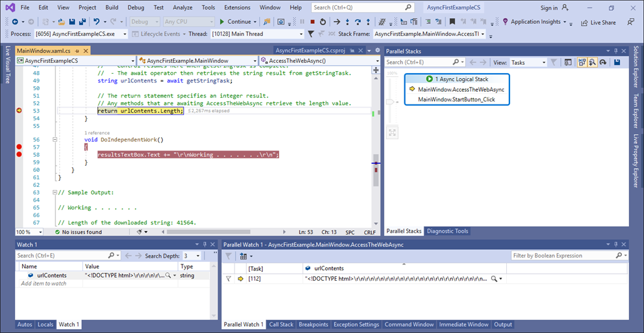Viewport: 644px width, 333px height.
Task: Click the Step Into arrow icon
Action: [x=347, y=21]
